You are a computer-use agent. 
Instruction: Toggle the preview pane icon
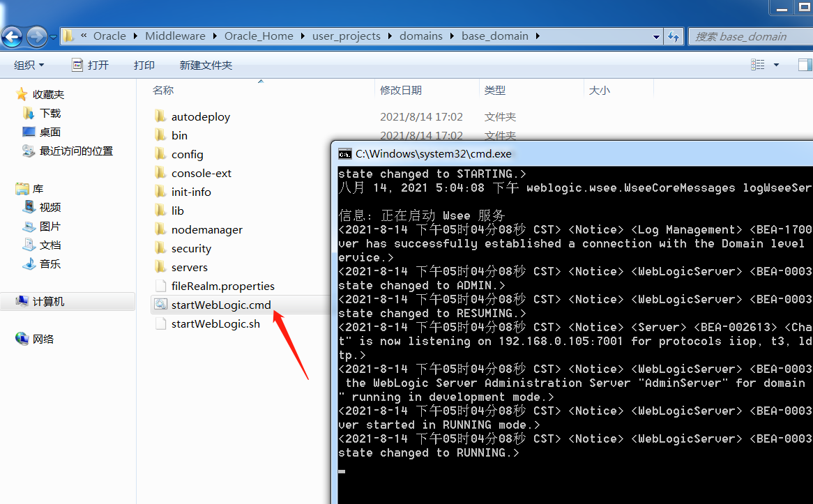[x=805, y=65]
